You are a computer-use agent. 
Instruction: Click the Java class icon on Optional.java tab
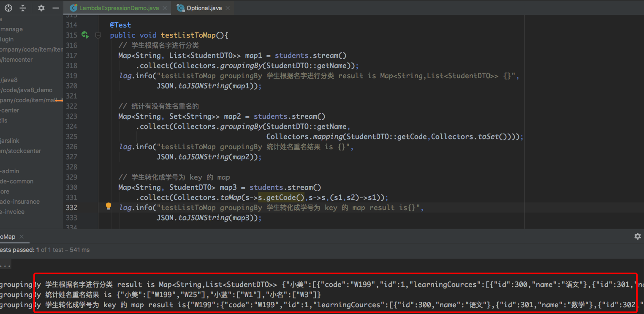point(181,8)
